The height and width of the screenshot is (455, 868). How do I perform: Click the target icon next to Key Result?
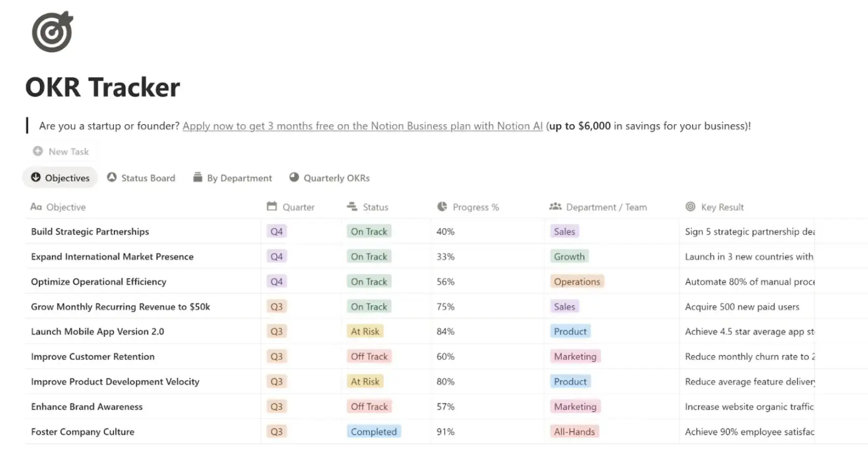(690, 206)
